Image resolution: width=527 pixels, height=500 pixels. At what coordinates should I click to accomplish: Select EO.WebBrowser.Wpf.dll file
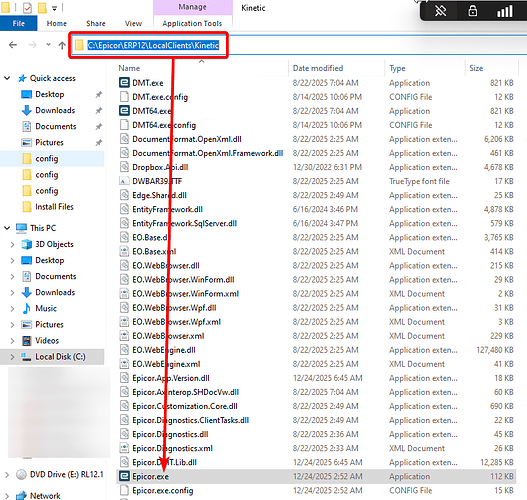(x=174, y=308)
